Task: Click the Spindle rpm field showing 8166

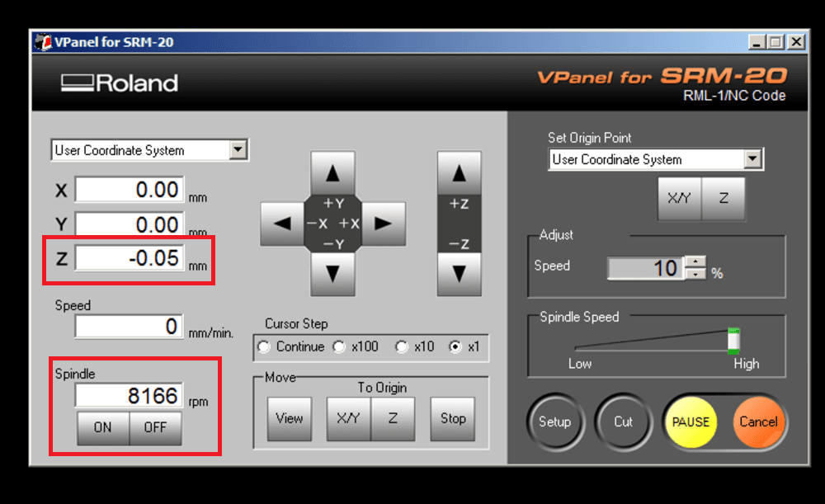Action: pos(130,396)
